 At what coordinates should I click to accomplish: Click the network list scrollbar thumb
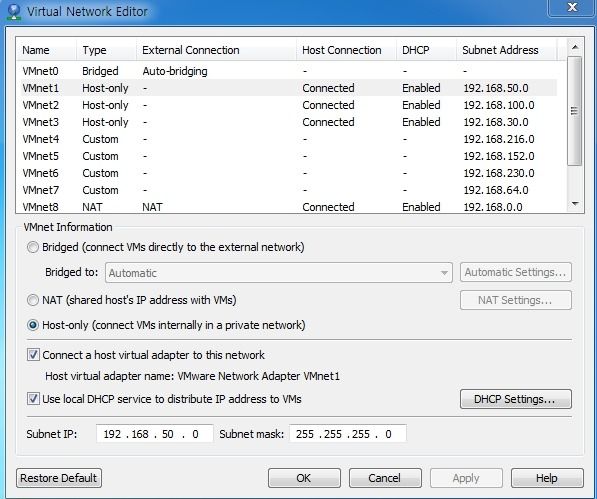click(x=575, y=111)
